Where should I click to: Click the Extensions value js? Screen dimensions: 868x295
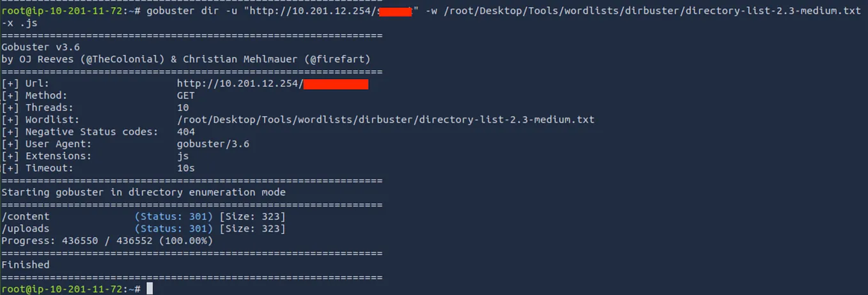[x=183, y=156]
